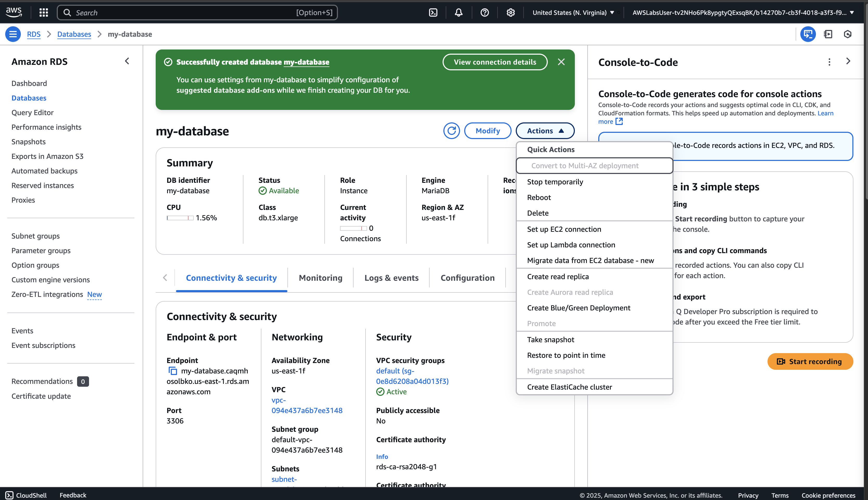Open the default security group link
868x500 pixels.
coord(412,376)
